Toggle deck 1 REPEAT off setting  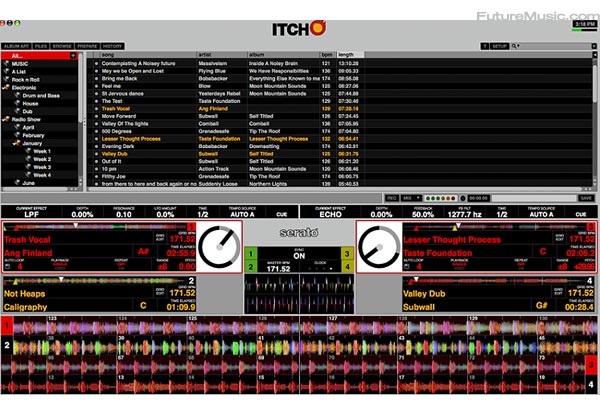tap(121, 264)
